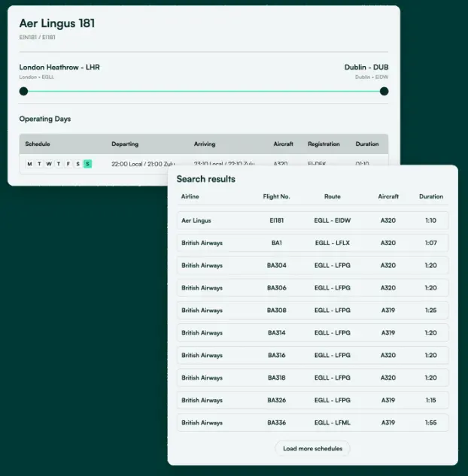Open the Aer Lingus EI181 result row

312,221
